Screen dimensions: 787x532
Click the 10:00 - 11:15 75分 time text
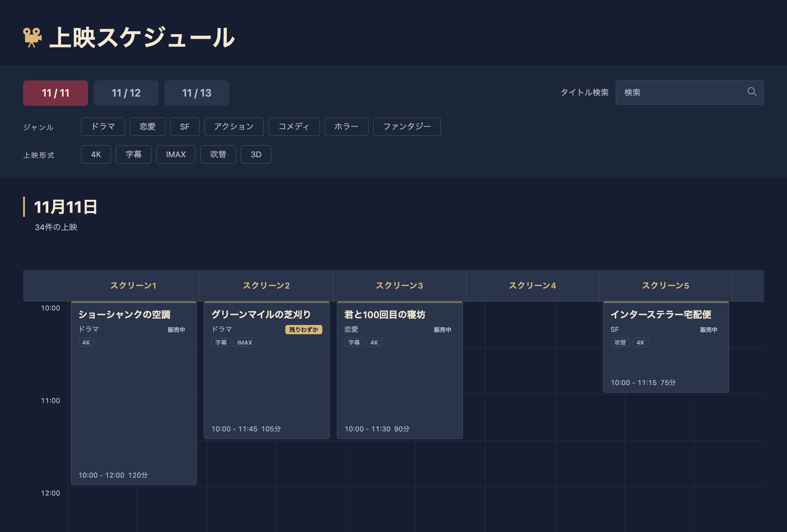643,383
